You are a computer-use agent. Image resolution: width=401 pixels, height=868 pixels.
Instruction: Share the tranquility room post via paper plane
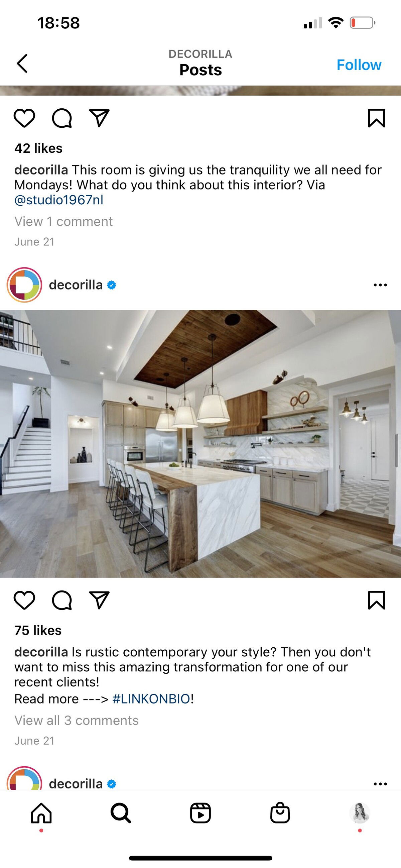99,118
